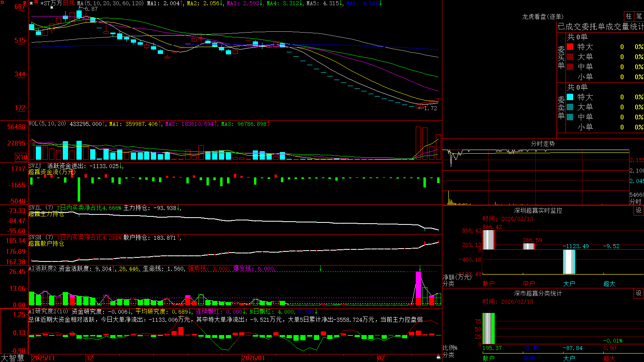The height and width of the screenshot is (362, 644).
Task: Click the green arrow marker above the magenta activity bar
Action: pos(420,268)
